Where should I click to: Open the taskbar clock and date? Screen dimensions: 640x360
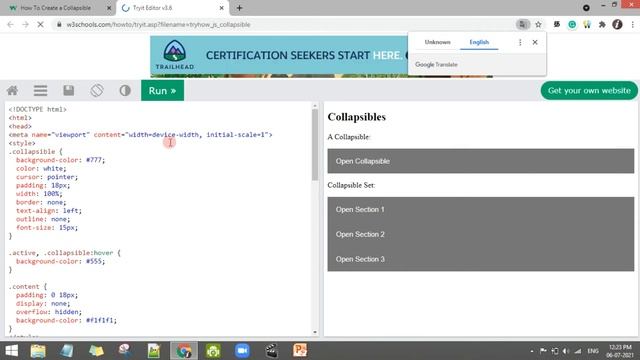[x=620, y=351]
